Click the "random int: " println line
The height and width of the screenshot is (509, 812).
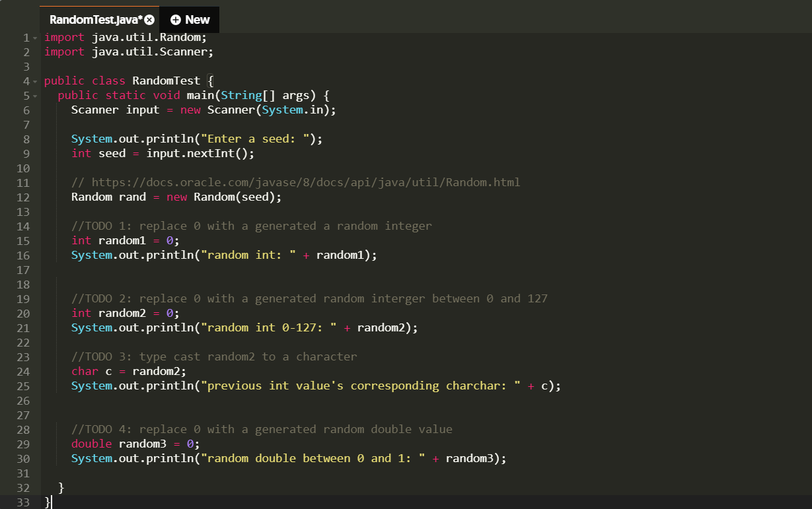tap(224, 255)
